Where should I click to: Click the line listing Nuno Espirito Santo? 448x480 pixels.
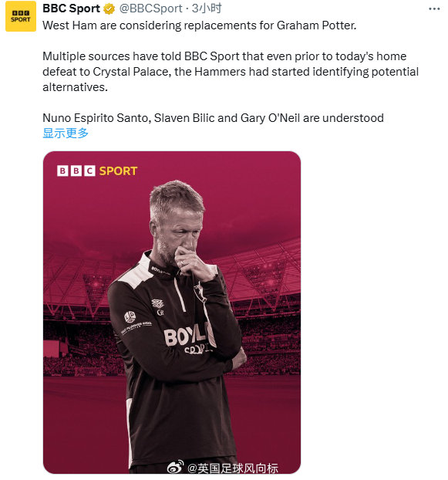[x=213, y=118]
